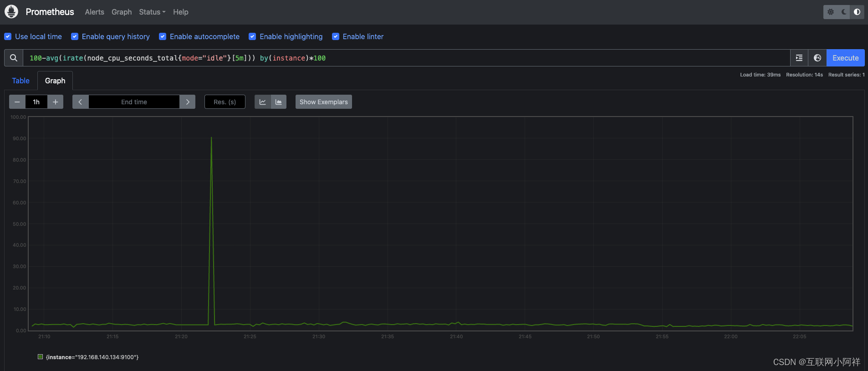Toggle the Enable linter checkbox
This screenshot has width=868, height=371.
tap(336, 36)
